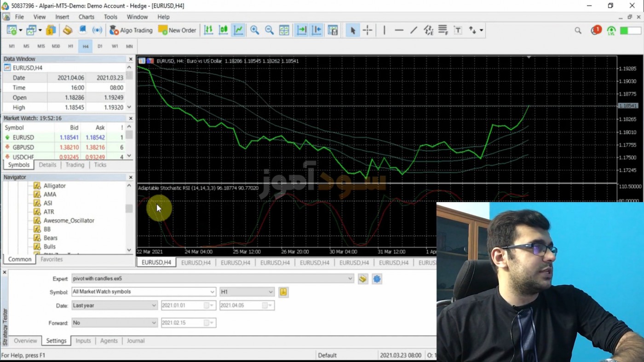Select the cursor tool
644x362 pixels.
[352, 30]
